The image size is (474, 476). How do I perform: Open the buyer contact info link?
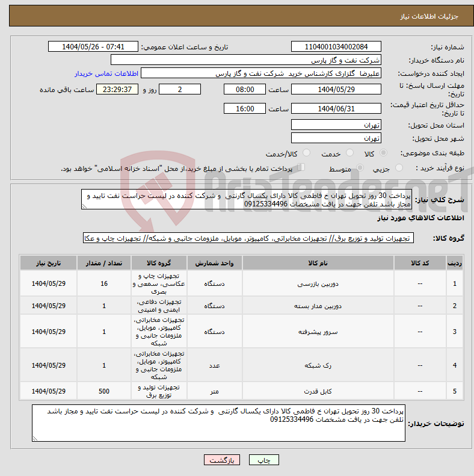click(106, 74)
